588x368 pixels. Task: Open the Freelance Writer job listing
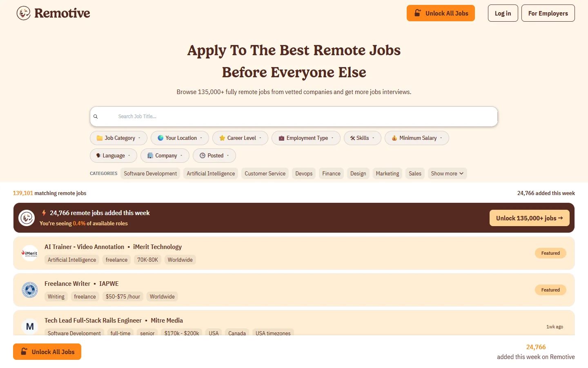[294, 290]
